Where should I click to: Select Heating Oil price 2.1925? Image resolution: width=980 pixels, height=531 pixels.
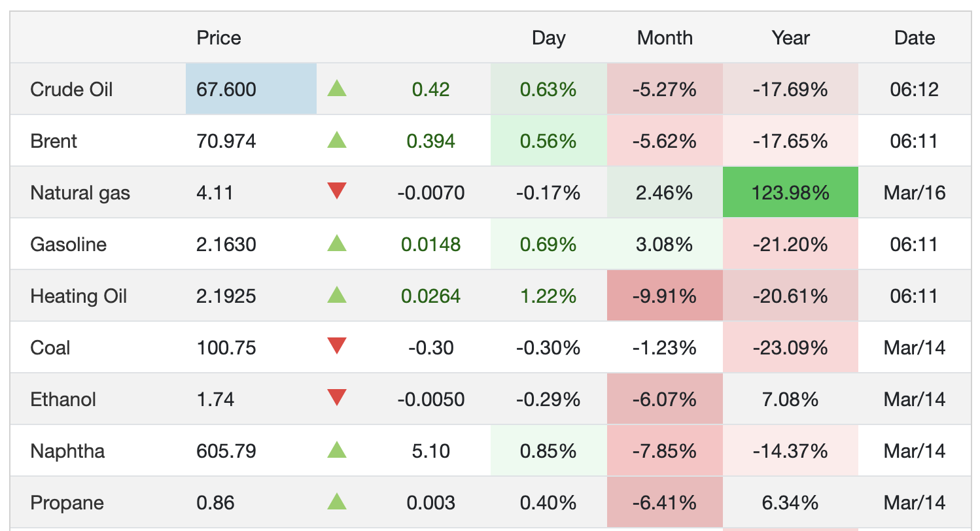click(226, 296)
